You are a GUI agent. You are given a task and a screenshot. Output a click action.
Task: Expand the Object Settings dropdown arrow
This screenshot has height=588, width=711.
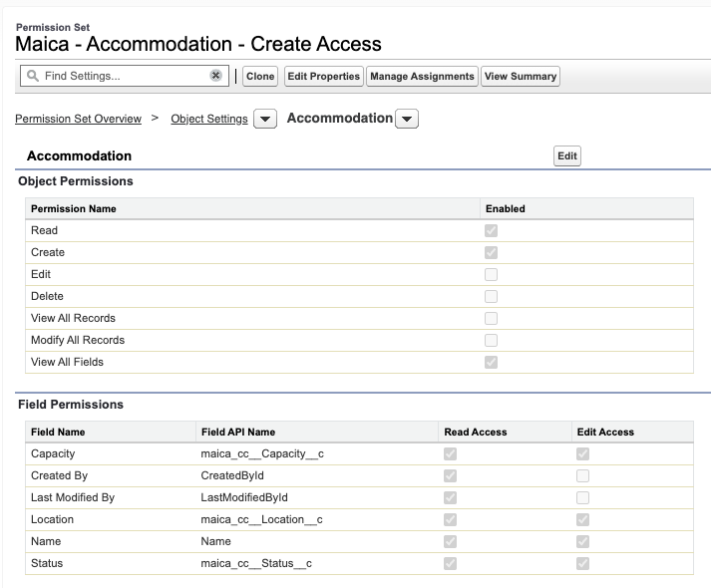(264, 120)
